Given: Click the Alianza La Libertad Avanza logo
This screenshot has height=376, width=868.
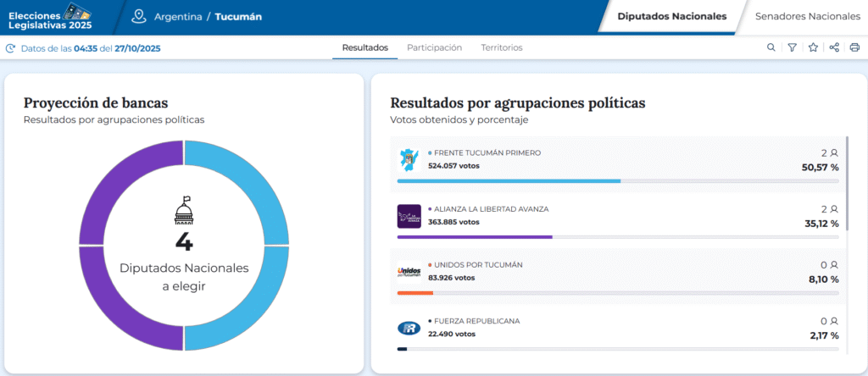Looking at the screenshot, I should (409, 216).
